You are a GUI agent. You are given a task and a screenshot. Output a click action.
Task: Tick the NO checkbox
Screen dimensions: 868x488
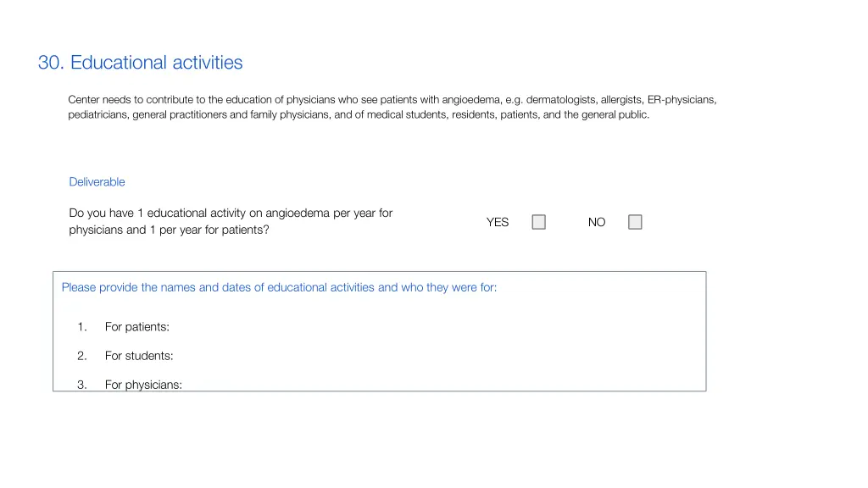[635, 222]
